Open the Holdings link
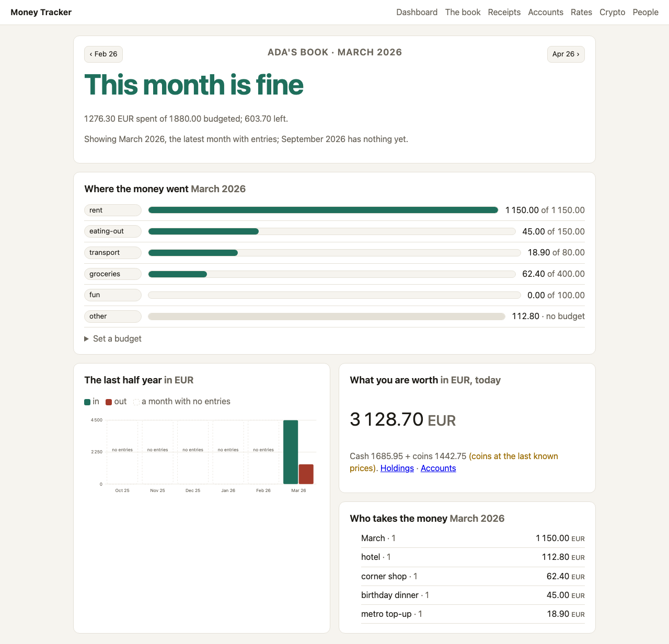The width and height of the screenshot is (669, 644). (397, 468)
